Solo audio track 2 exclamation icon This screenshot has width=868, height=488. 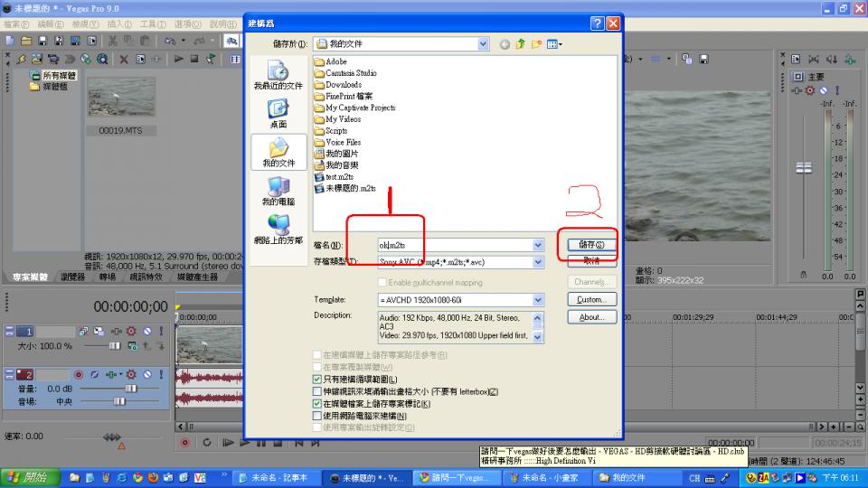161,374
